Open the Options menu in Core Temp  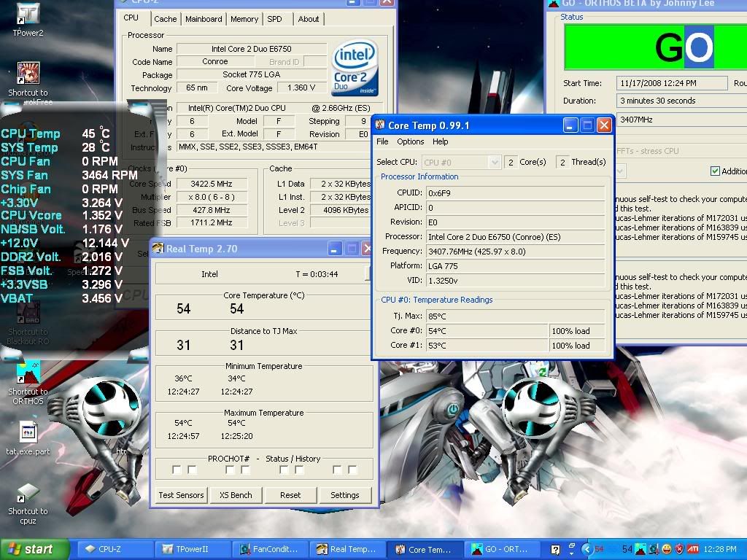(410, 141)
